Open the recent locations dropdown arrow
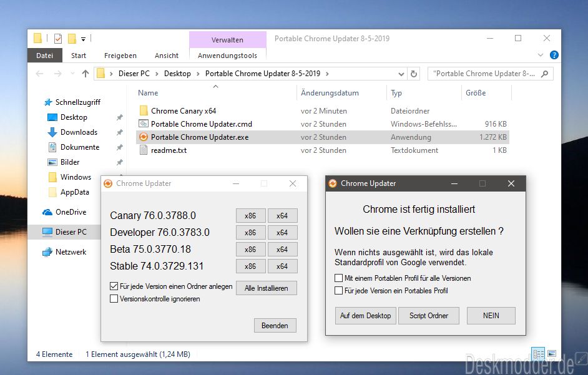This screenshot has height=375, width=588. pyautogui.click(x=72, y=74)
